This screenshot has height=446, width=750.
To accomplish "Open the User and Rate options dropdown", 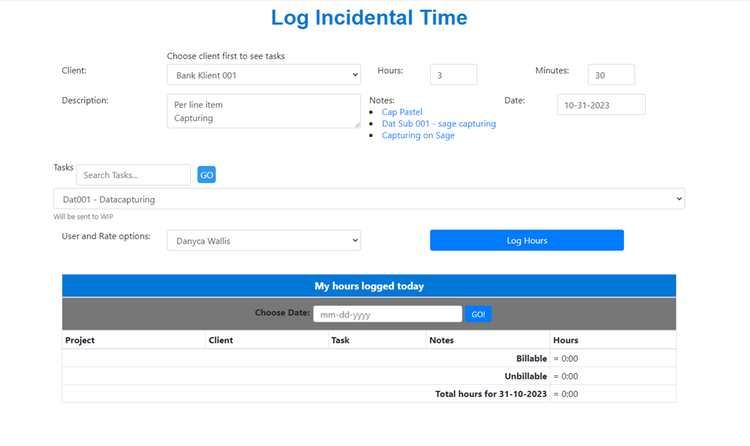I will pyautogui.click(x=263, y=240).
